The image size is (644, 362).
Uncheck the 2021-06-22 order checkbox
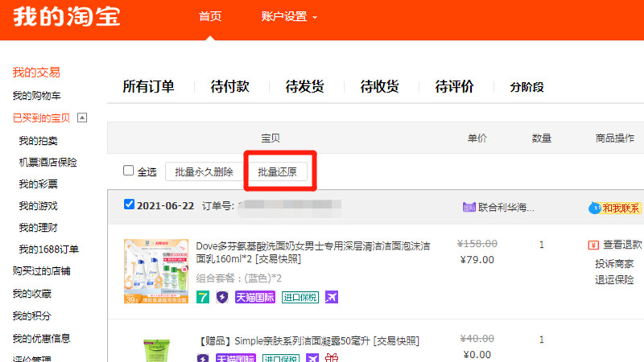coord(129,204)
